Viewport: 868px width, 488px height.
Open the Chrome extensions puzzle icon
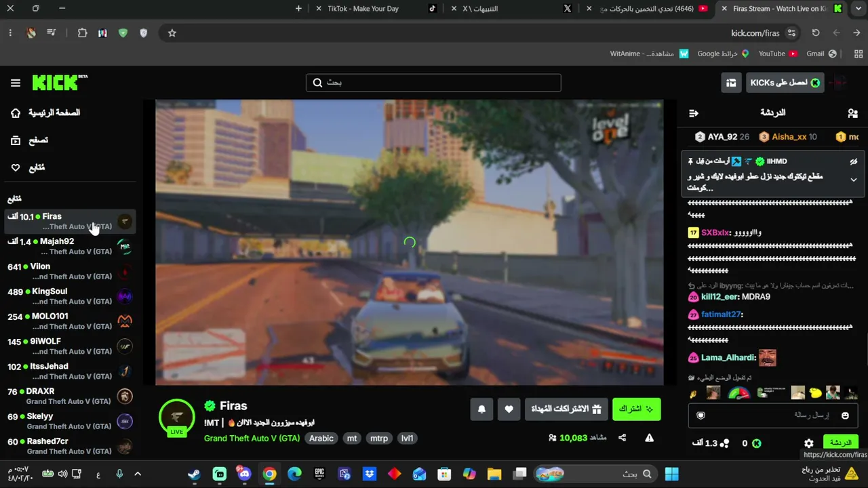(x=82, y=33)
